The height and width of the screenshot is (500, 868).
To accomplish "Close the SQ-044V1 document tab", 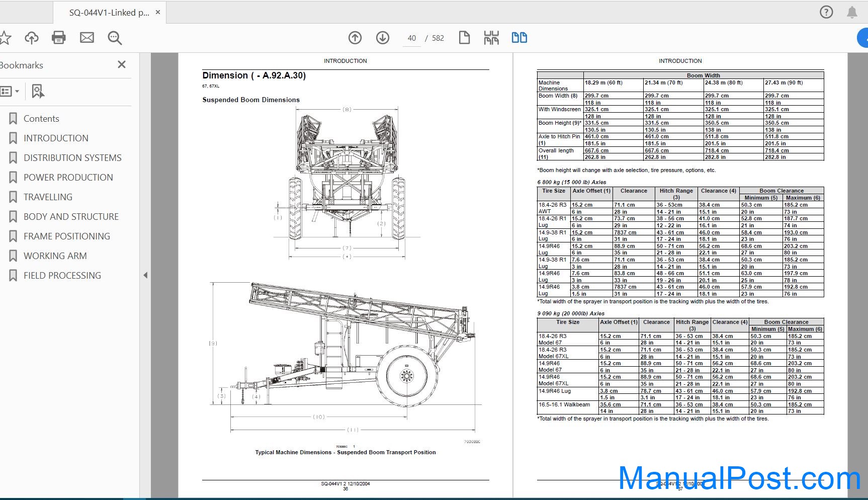I will pos(158,12).
